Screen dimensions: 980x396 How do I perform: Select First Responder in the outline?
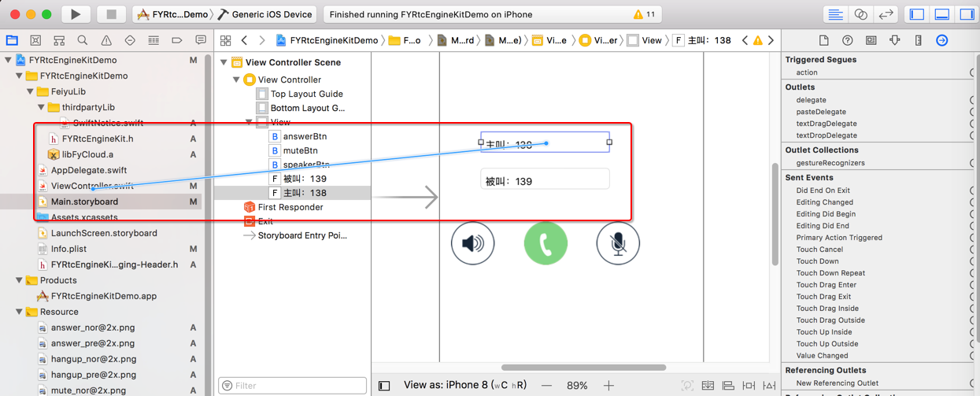click(x=290, y=207)
